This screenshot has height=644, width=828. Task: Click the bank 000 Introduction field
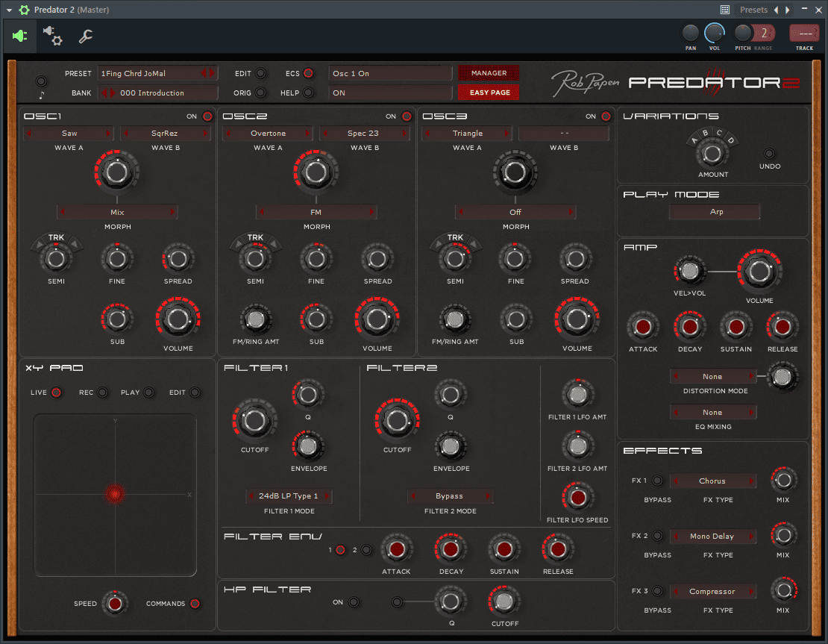pyautogui.click(x=158, y=93)
